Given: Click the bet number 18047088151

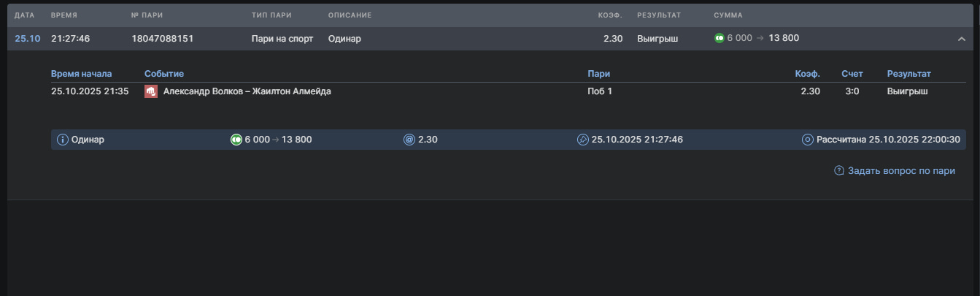Looking at the screenshot, I should click(x=163, y=38).
